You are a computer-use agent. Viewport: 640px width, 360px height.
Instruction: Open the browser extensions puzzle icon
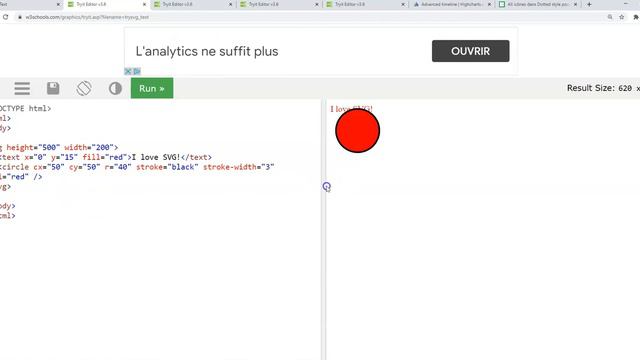[x=636, y=17]
